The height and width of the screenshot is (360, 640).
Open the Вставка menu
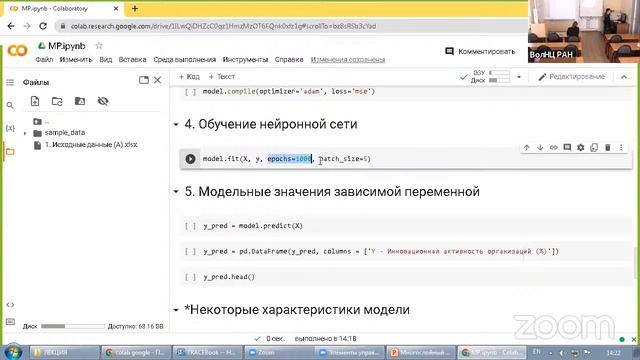tap(132, 60)
